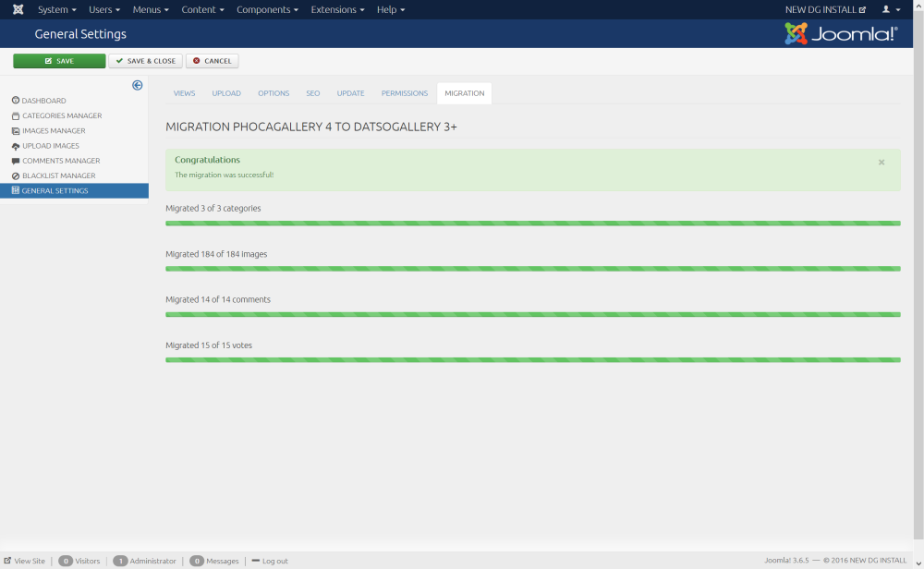This screenshot has width=924, height=569.
Task: Expand the System menu dropdown
Action: (x=56, y=9)
